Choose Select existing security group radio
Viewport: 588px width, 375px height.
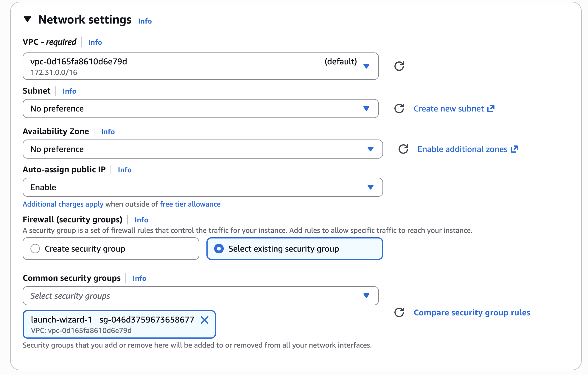219,249
